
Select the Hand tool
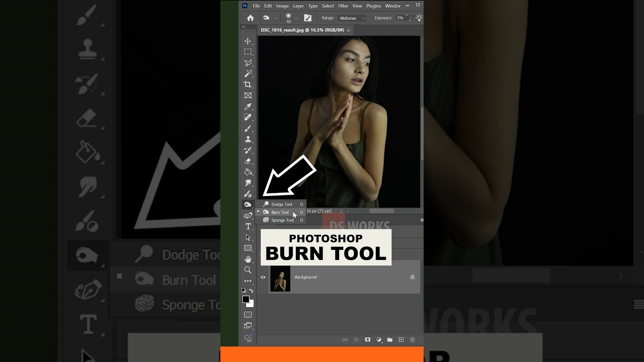pyautogui.click(x=248, y=259)
